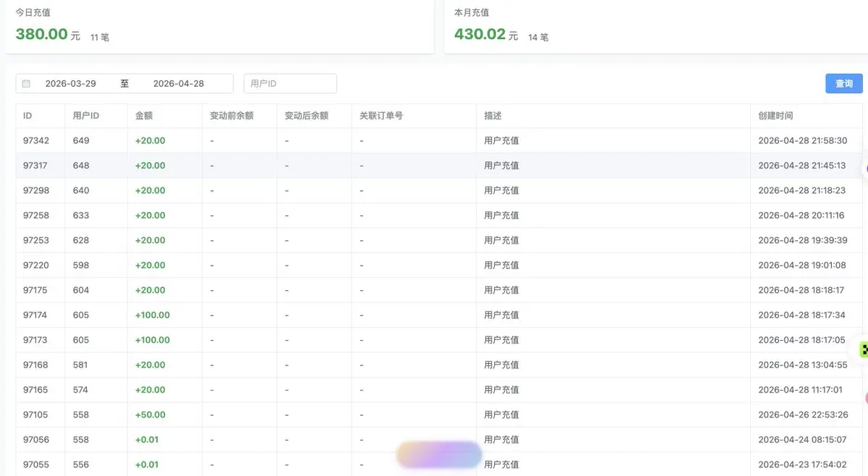This screenshot has height=476, width=868.
Task: Click the 描述 column header
Action: point(493,116)
